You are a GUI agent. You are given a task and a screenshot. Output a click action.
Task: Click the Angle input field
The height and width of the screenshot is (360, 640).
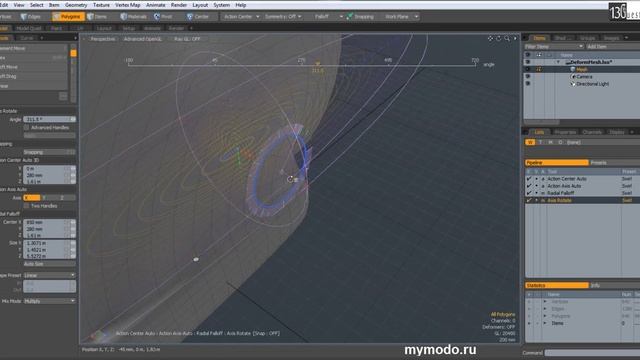coord(49,119)
